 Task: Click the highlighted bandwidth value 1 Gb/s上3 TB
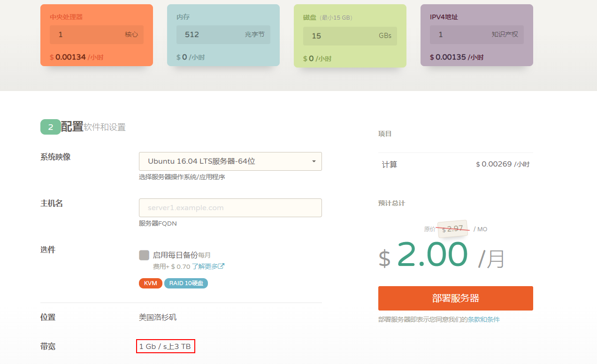click(165, 347)
